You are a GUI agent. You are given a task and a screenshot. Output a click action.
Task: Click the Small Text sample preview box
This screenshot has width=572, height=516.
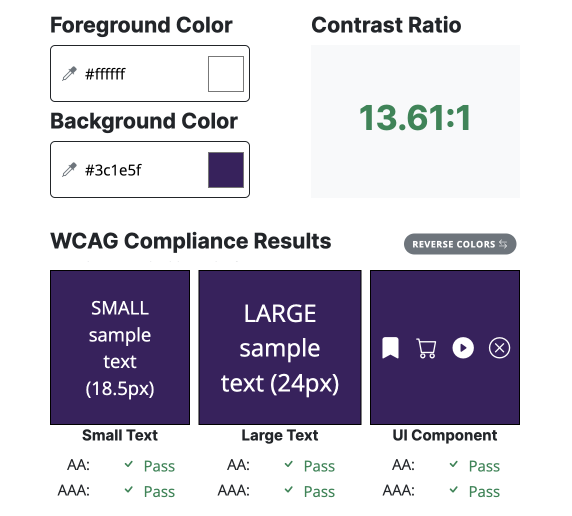(x=120, y=347)
